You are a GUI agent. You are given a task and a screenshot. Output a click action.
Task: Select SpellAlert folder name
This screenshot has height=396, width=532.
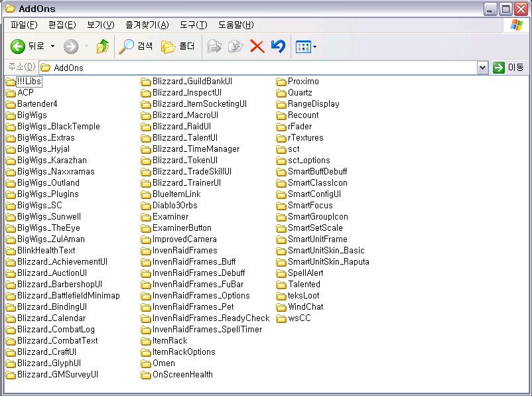click(306, 273)
